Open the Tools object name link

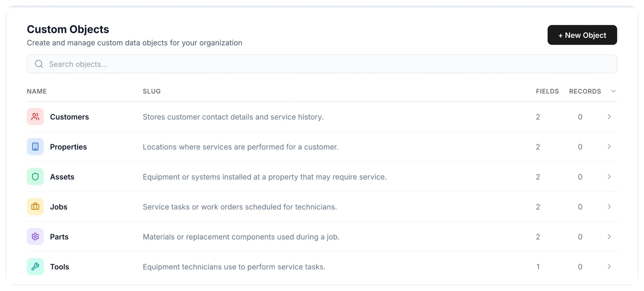[x=60, y=267]
